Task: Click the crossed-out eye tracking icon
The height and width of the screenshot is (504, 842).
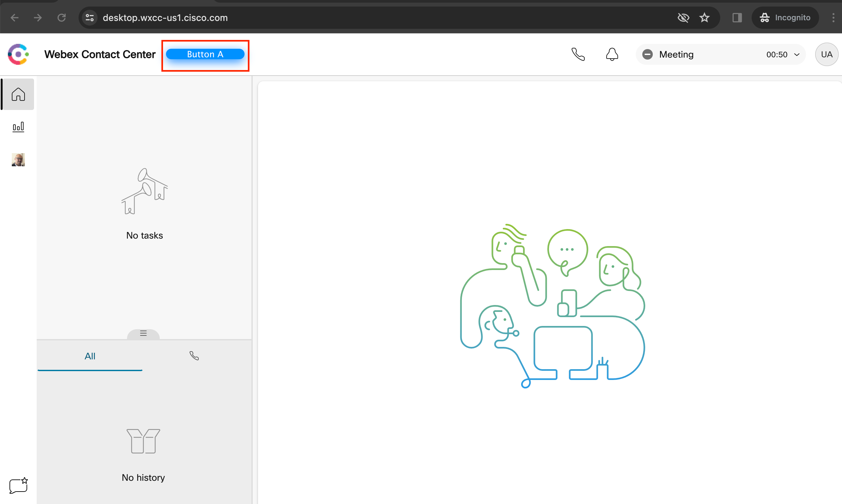Action: click(x=683, y=18)
